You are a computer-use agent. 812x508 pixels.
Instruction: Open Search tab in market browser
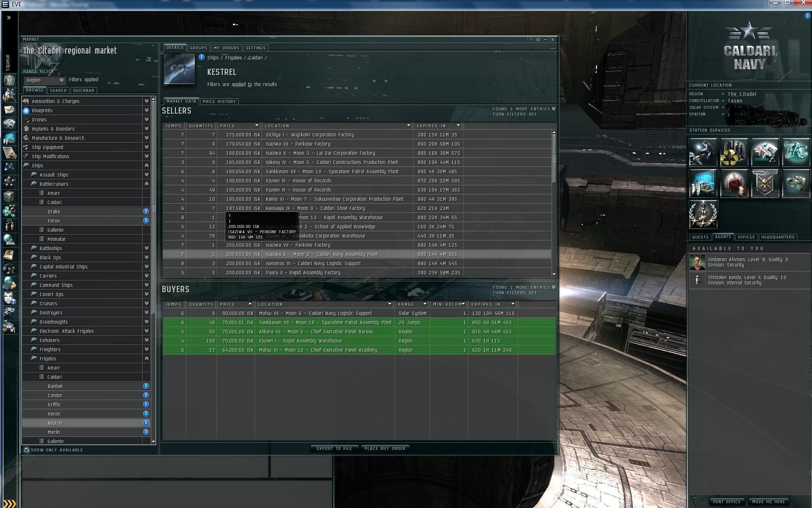(x=58, y=90)
